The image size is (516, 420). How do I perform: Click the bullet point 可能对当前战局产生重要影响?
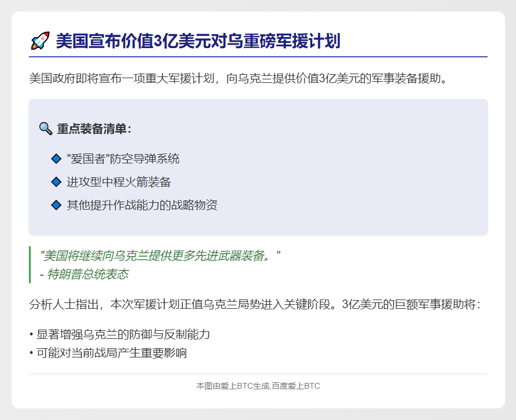[x=108, y=353]
